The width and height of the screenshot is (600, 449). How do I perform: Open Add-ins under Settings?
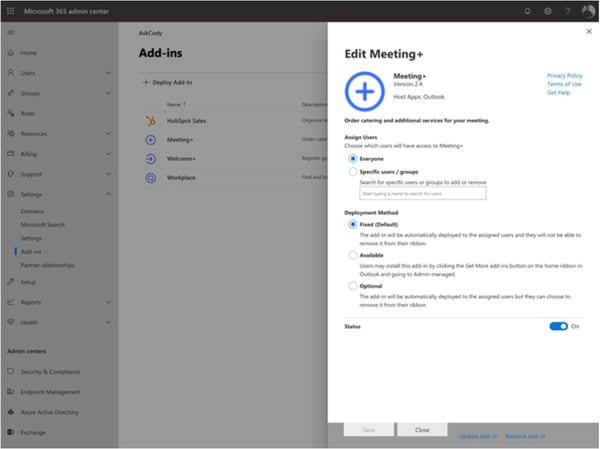[31, 251]
